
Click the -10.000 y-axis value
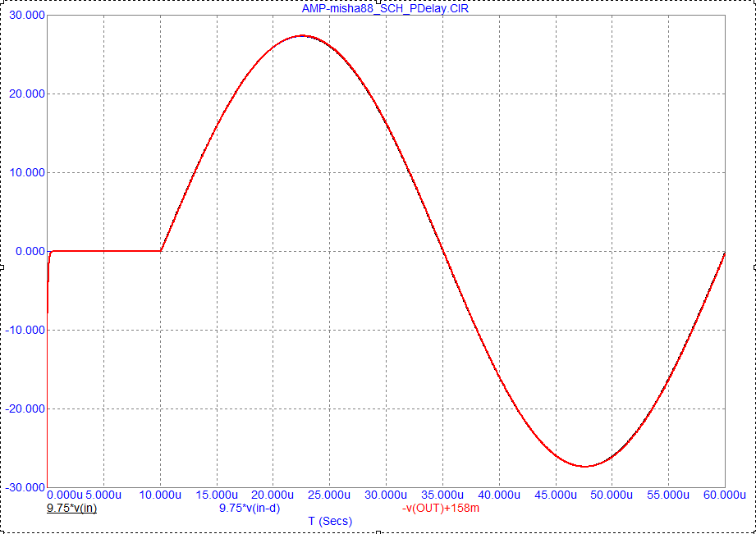pyautogui.click(x=25, y=330)
